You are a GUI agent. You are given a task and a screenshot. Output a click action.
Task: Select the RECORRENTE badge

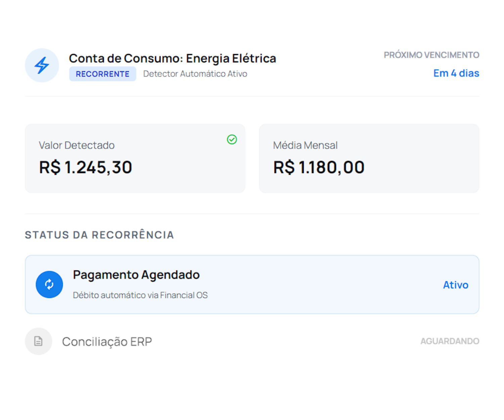[x=102, y=74]
